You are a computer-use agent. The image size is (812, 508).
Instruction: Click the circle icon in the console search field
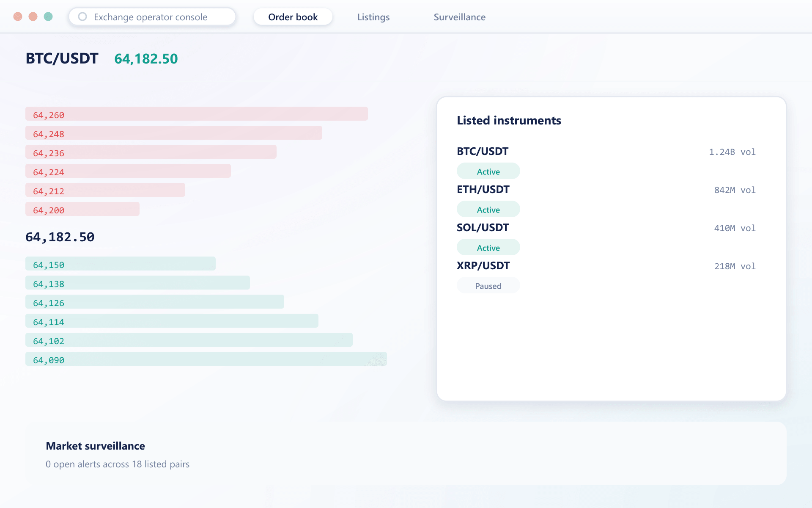(x=82, y=17)
